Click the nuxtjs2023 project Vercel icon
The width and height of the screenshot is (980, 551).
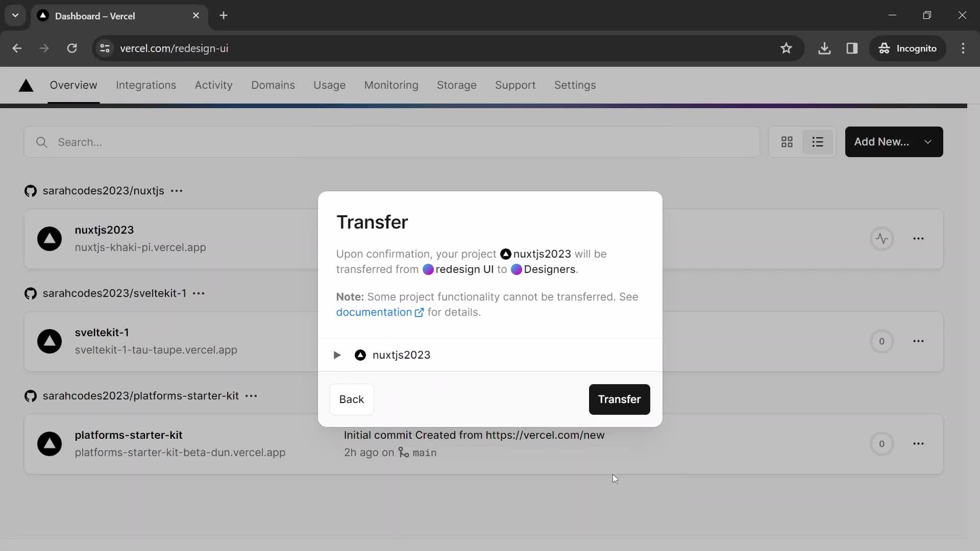click(x=51, y=238)
